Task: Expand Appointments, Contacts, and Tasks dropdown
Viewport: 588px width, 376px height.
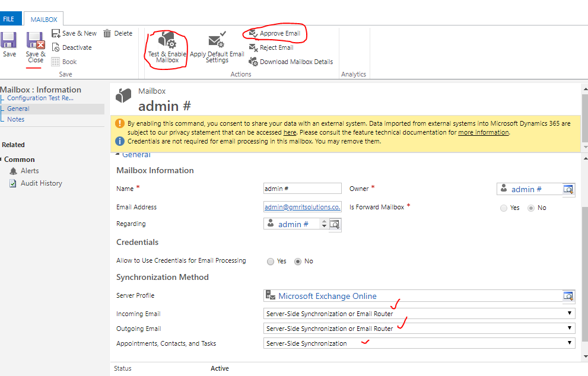Action: click(419, 343)
